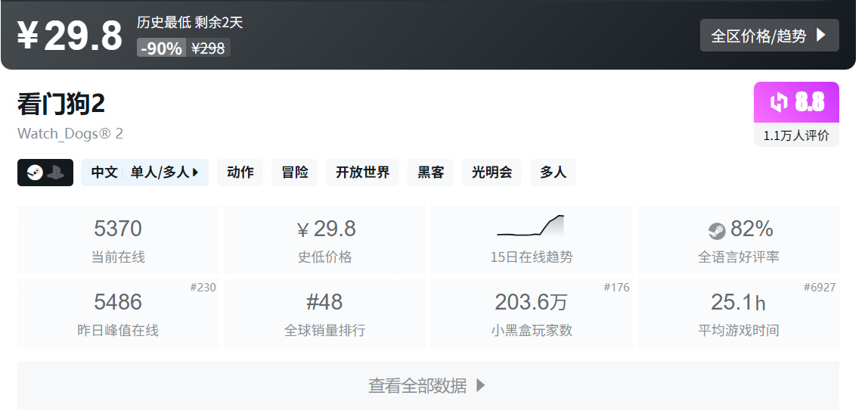Click the #48 全球销量排行 card
868x411 pixels.
[324, 313]
